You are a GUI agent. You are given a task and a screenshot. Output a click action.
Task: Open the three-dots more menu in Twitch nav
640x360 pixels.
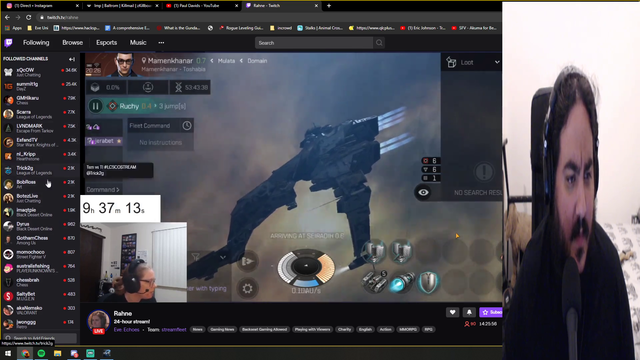pos(161,42)
